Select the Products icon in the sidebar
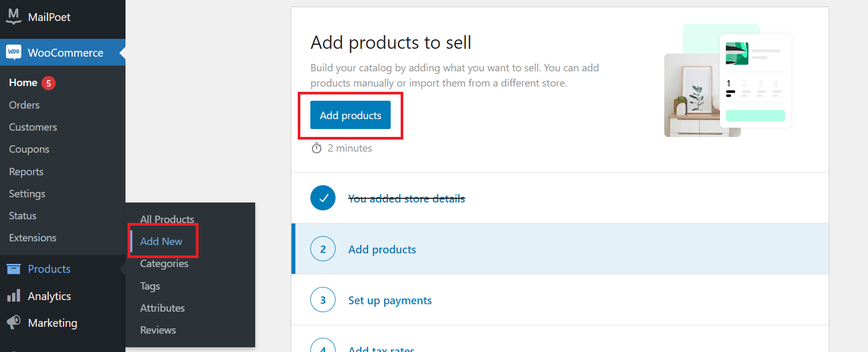868x352 pixels. click(x=13, y=269)
